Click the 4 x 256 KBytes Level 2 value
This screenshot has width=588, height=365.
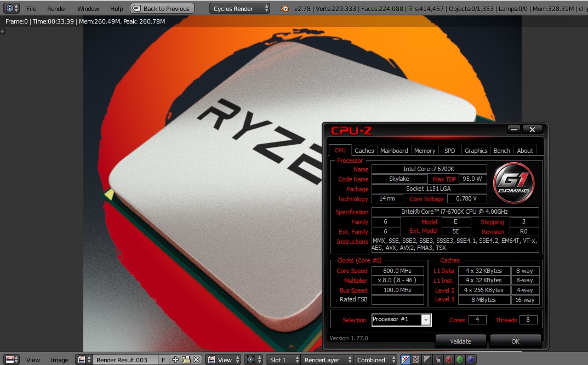(x=484, y=290)
